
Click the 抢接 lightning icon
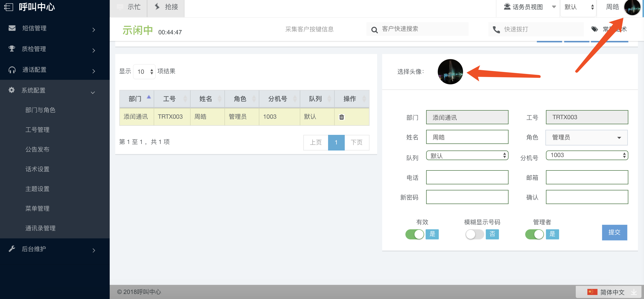(157, 7)
